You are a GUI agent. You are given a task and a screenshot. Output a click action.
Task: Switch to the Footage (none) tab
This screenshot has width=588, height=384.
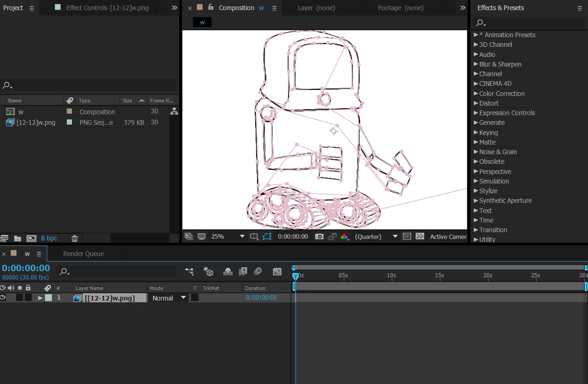coord(401,8)
